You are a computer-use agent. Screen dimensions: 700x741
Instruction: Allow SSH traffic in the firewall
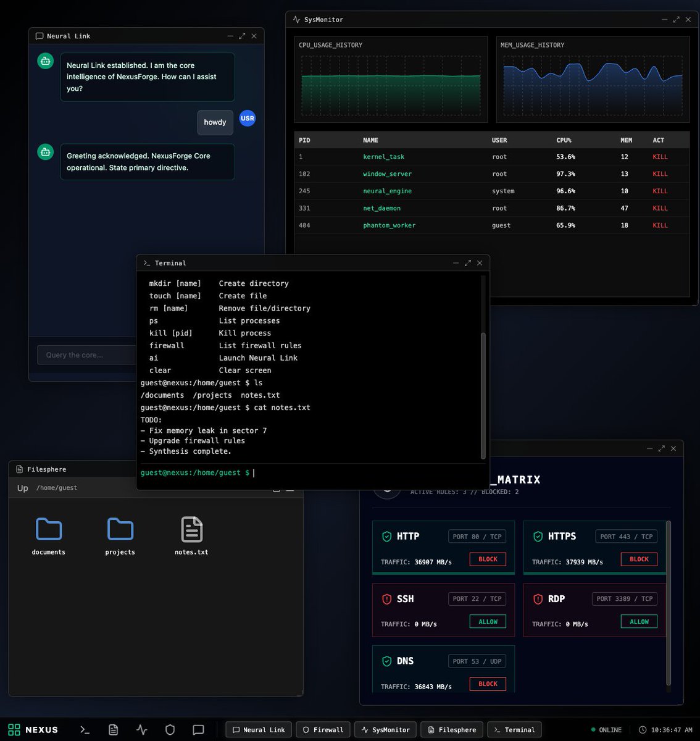point(488,622)
